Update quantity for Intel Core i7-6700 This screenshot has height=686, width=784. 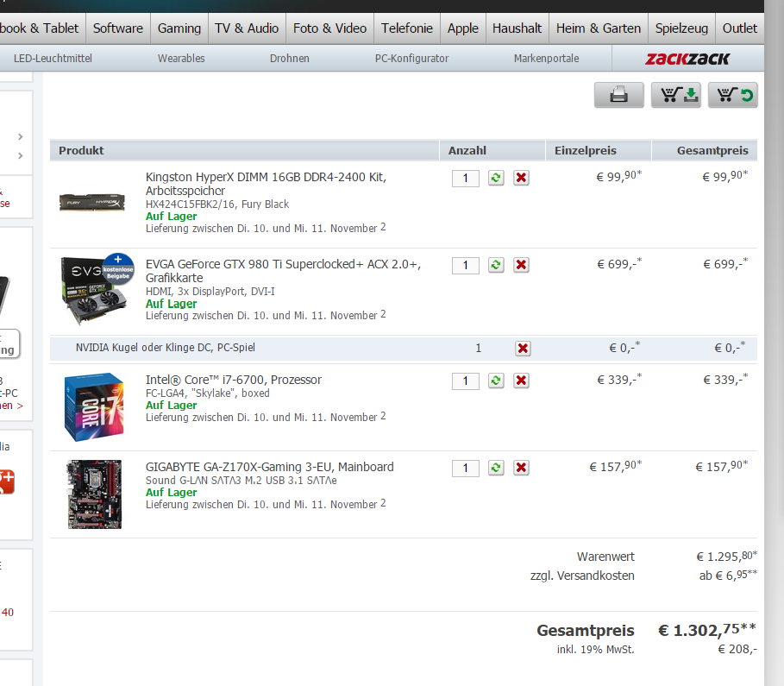click(x=496, y=381)
